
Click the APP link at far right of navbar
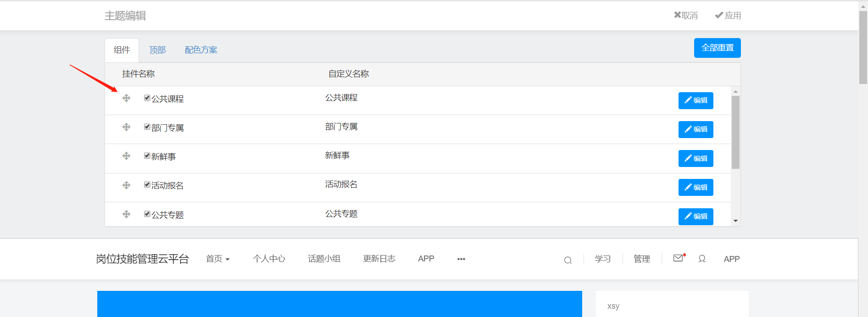(x=732, y=259)
